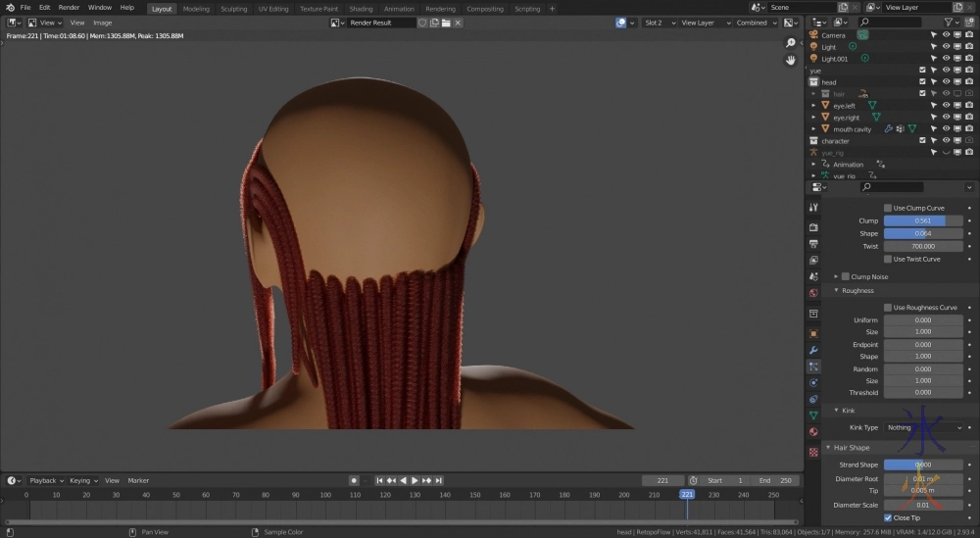Open the Render properties tab
Screen dimensions: 980x538
[813, 226]
